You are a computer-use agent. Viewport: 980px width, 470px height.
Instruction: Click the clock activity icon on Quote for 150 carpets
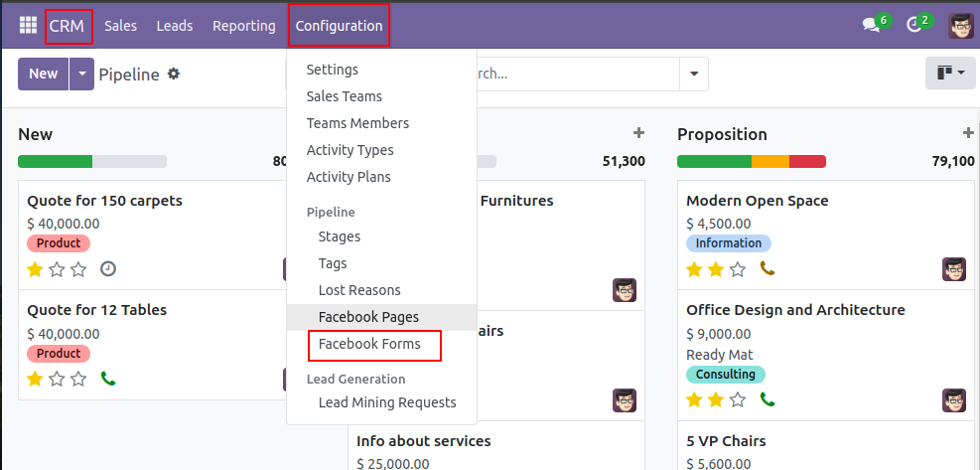click(109, 269)
